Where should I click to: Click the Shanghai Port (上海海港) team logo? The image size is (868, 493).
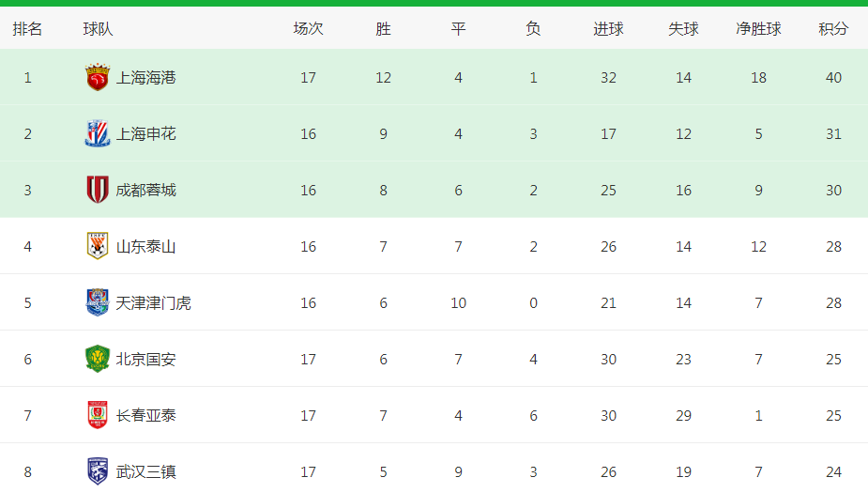(x=98, y=78)
